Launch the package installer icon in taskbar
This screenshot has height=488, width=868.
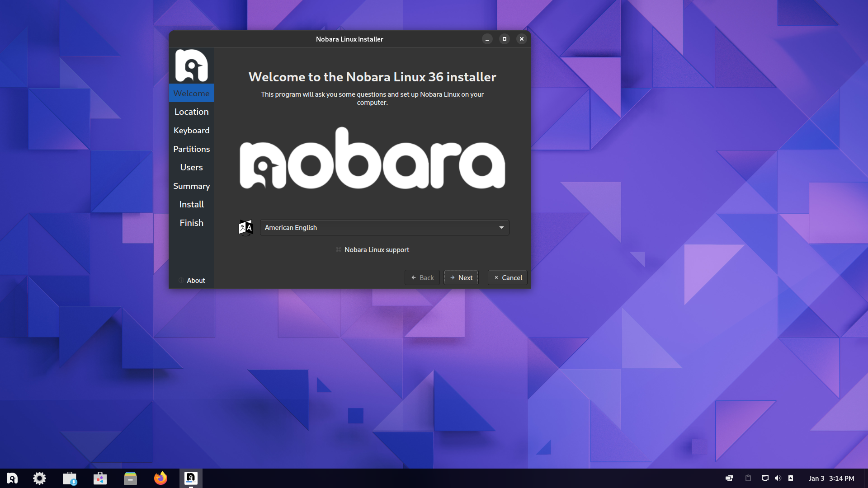[x=70, y=478]
